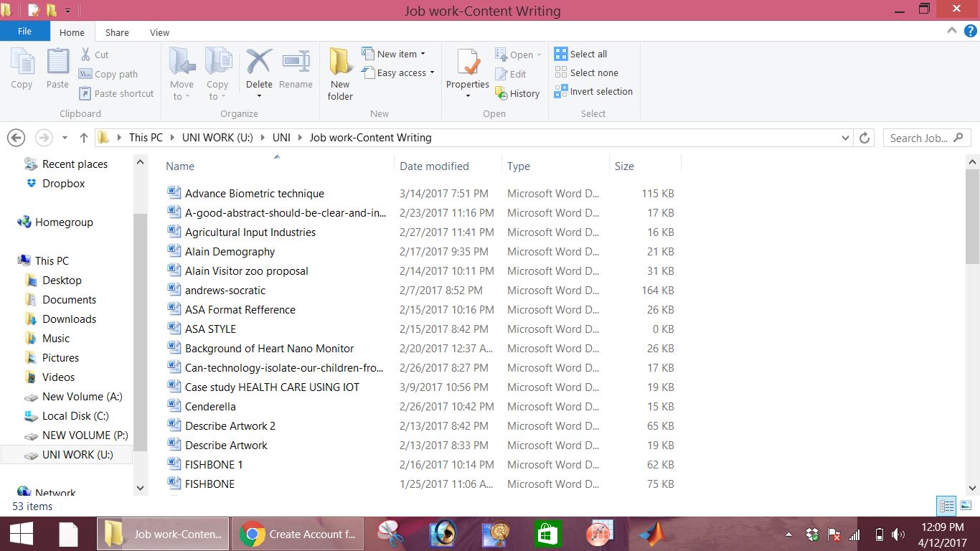Click the History icon in Open group

click(x=517, y=93)
